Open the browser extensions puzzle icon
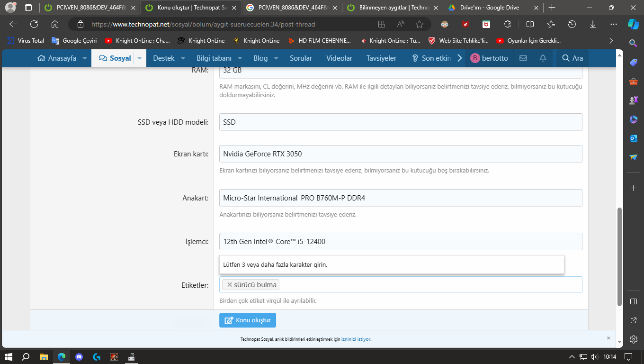Screen dimensions: 644x364 pyautogui.click(x=508, y=24)
